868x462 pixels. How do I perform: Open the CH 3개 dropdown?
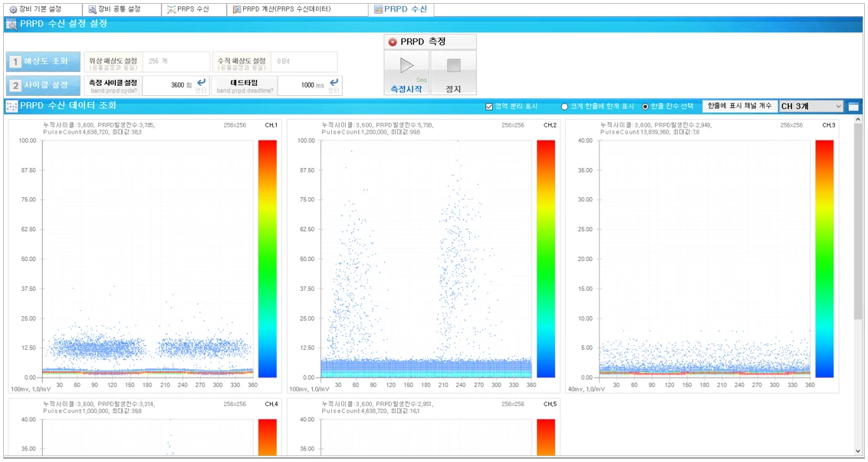(811, 107)
